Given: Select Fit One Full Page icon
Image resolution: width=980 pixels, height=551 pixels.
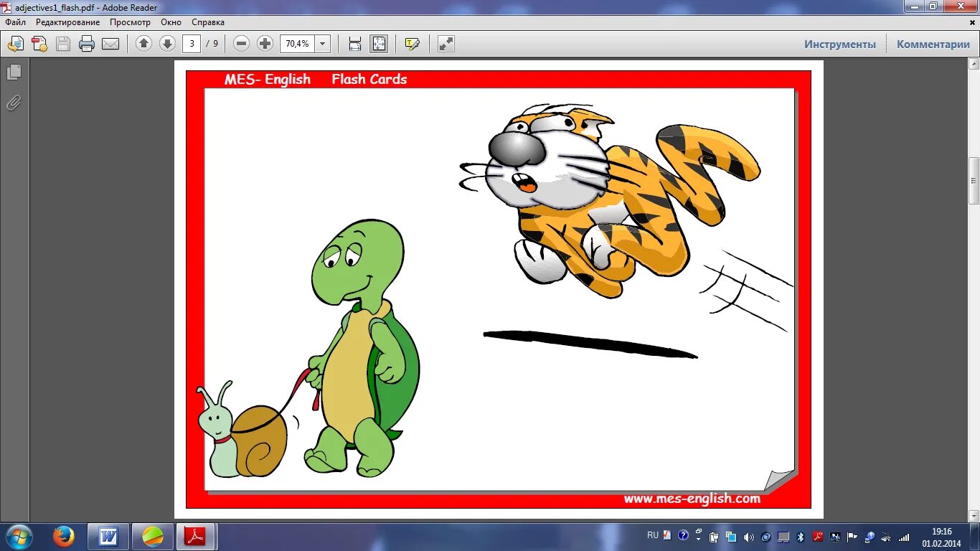Looking at the screenshot, I should coord(379,44).
